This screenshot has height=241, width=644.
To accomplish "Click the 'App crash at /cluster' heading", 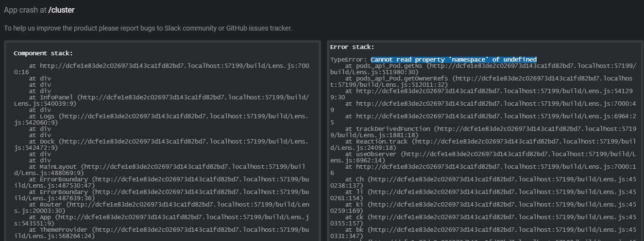I will coord(39,10).
